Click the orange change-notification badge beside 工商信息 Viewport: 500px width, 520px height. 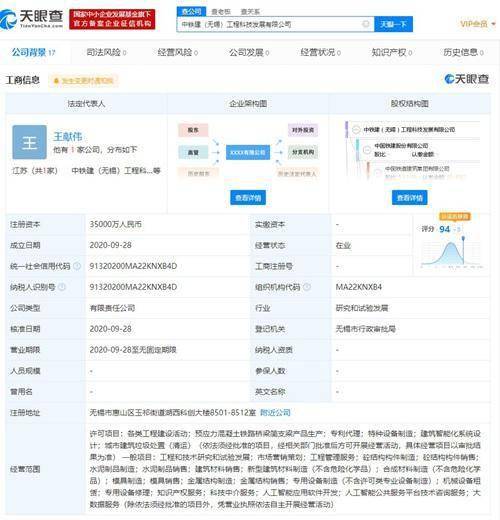coord(83,81)
